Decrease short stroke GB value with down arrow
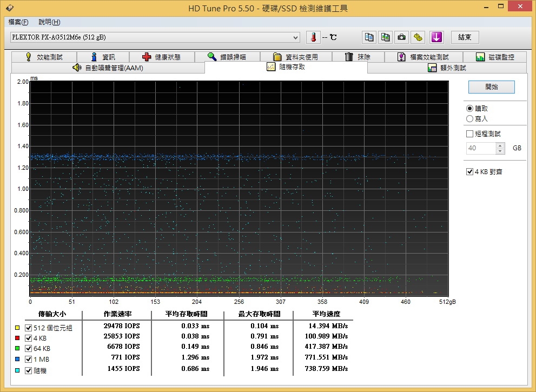 [x=500, y=151]
